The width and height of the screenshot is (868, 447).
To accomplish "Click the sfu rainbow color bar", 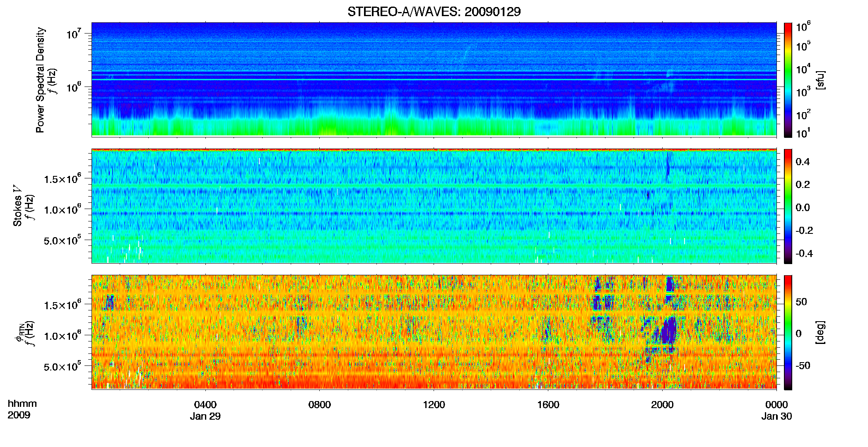I will click(788, 80).
